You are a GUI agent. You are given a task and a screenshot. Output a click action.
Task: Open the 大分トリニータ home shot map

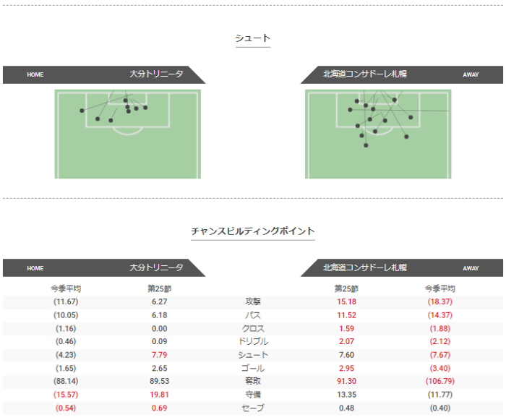pyautogui.click(x=128, y=134)
